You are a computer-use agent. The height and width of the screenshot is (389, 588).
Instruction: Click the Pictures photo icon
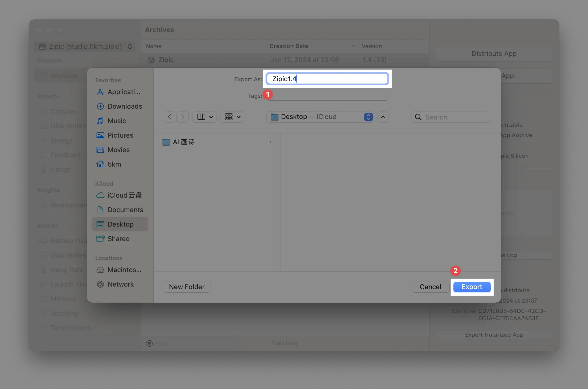(x=100, y=135)
